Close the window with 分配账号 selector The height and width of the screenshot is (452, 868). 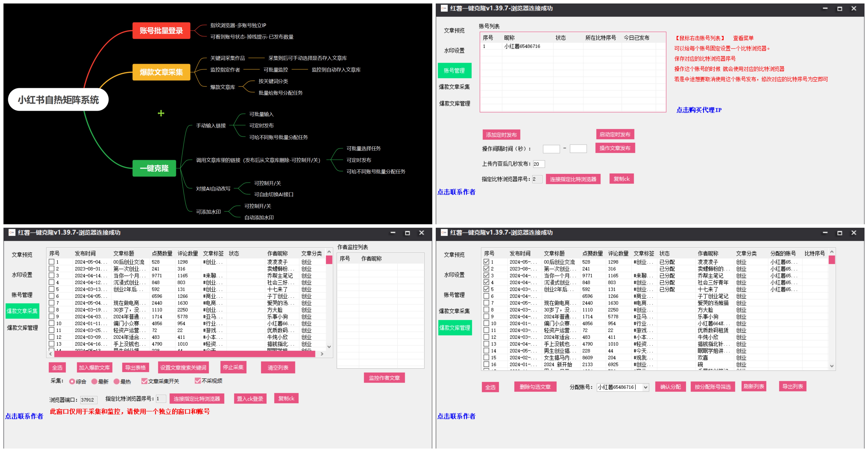click(x=854, y=233)
